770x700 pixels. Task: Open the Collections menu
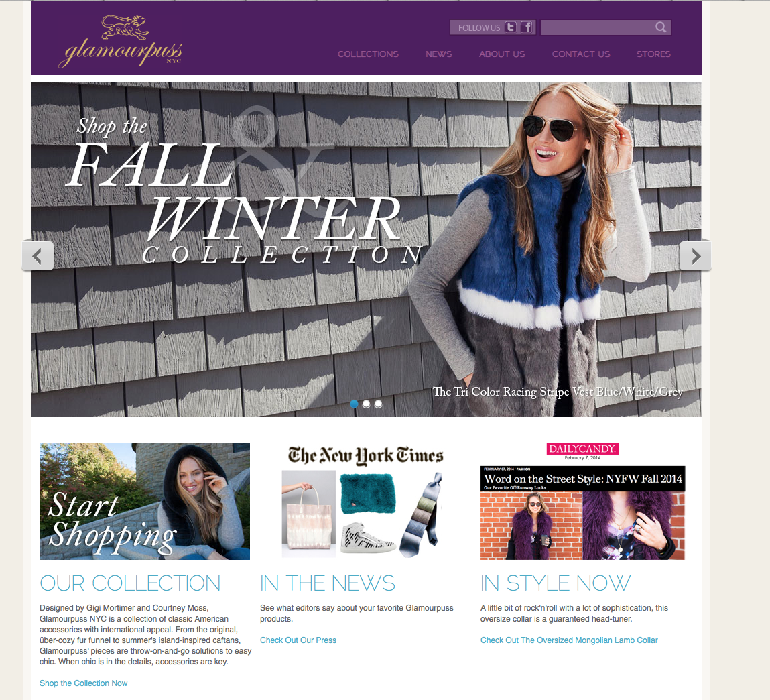click(x=368, y=54)
